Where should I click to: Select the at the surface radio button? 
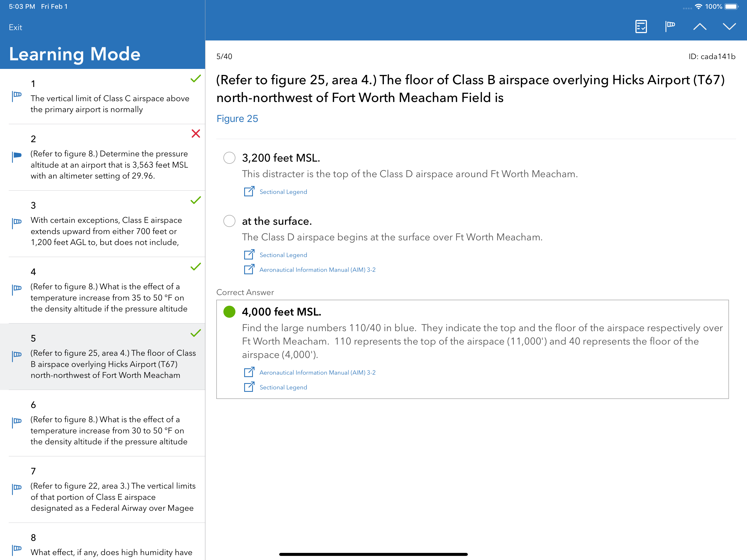(x=229, y=221)
